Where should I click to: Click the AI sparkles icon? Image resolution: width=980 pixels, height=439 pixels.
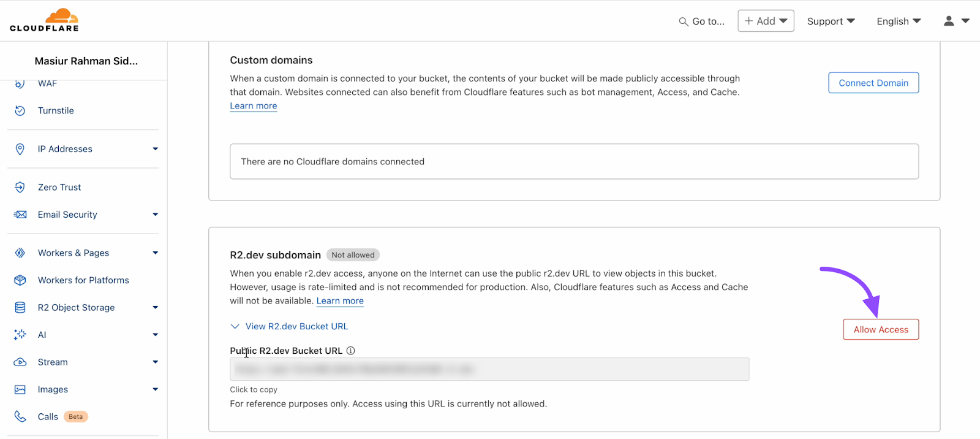tap(20, 335)
